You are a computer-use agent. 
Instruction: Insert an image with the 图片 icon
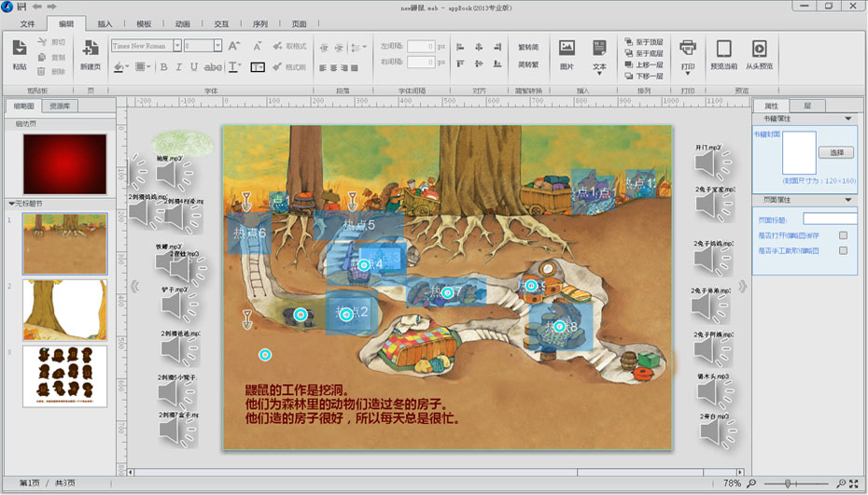(567, 49)
